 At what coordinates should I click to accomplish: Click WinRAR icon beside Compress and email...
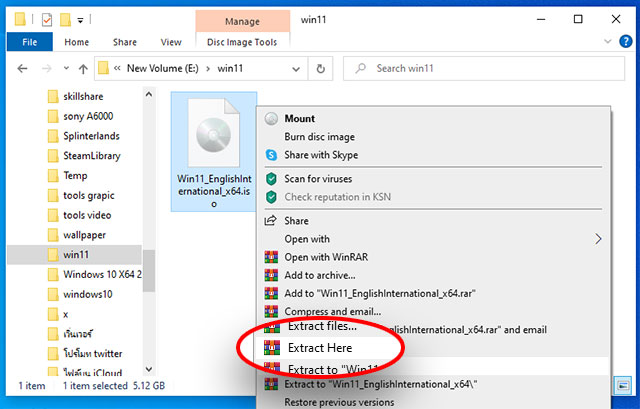tap(271, 311)
